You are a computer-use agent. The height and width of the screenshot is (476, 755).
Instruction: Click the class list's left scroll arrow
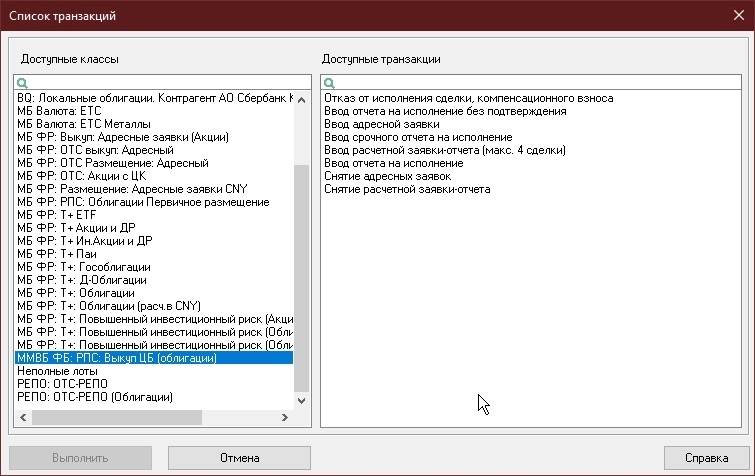23,417
